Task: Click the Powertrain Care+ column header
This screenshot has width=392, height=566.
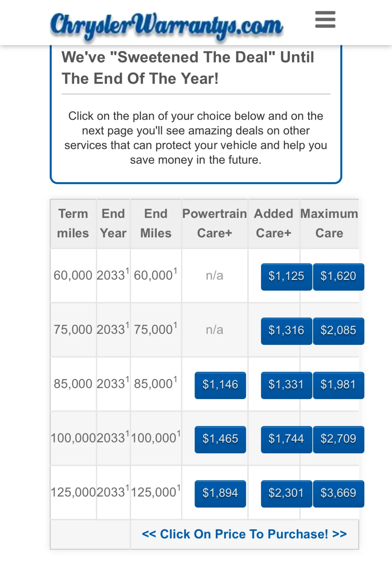Action: pyautogui.click(x=214, y=224)
